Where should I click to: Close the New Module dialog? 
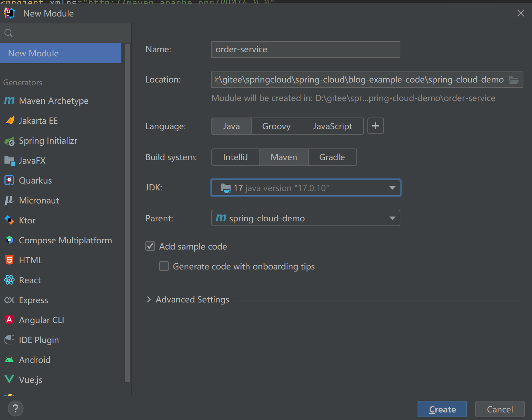pos(521,13)
